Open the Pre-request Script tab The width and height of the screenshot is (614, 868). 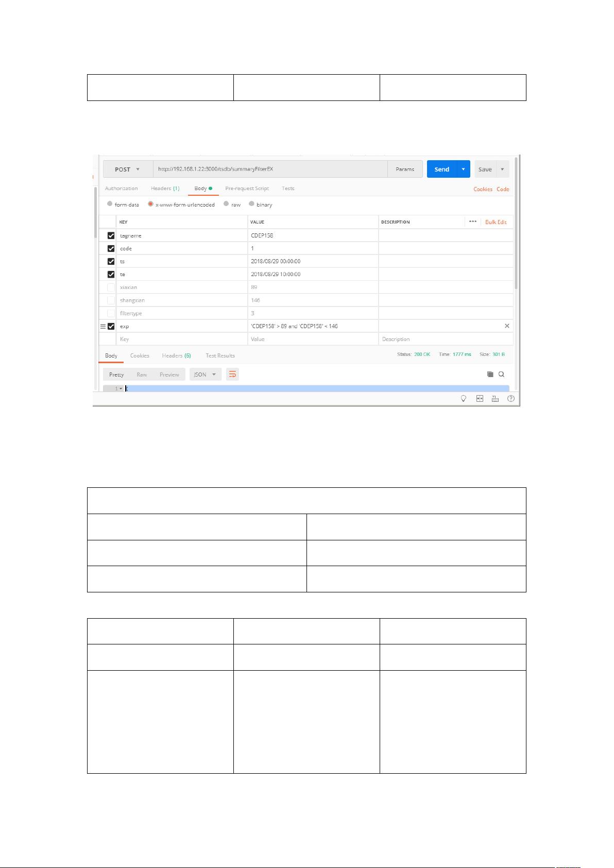[247, 189]
